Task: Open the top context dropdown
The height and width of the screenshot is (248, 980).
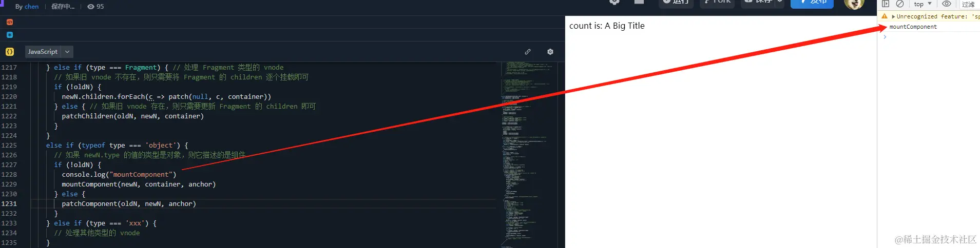Action: coord(923,4)
